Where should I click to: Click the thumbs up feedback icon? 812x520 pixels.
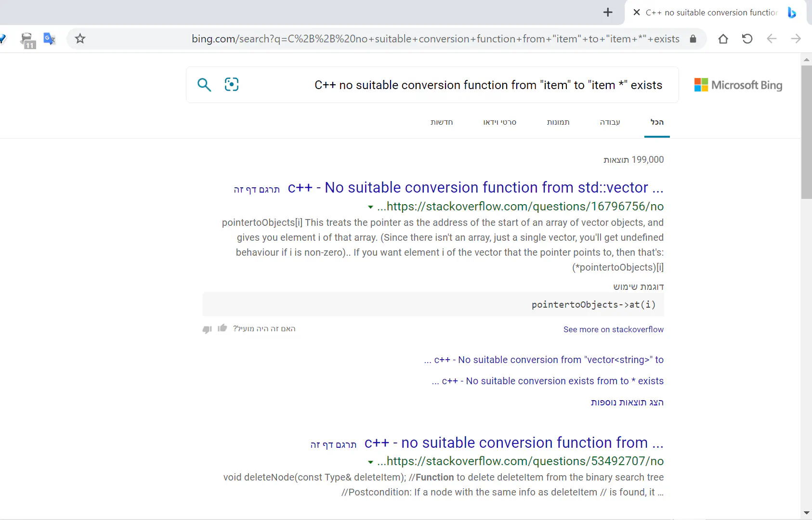(222, 328)
